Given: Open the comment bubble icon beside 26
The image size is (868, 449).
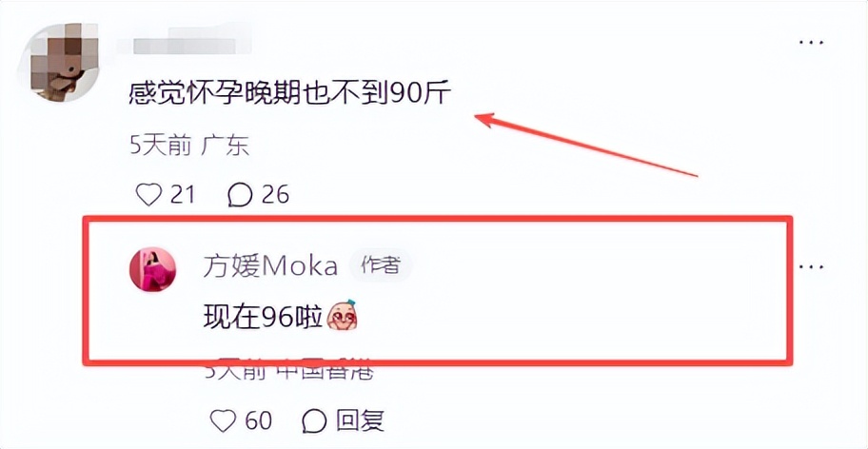Looking at the screenshot, I should click(240, 195).
